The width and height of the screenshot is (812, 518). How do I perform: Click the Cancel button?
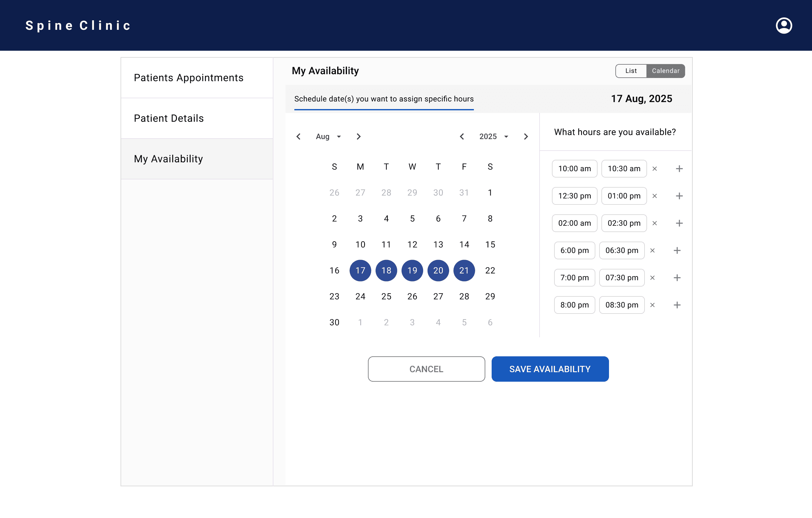[426, 369]
